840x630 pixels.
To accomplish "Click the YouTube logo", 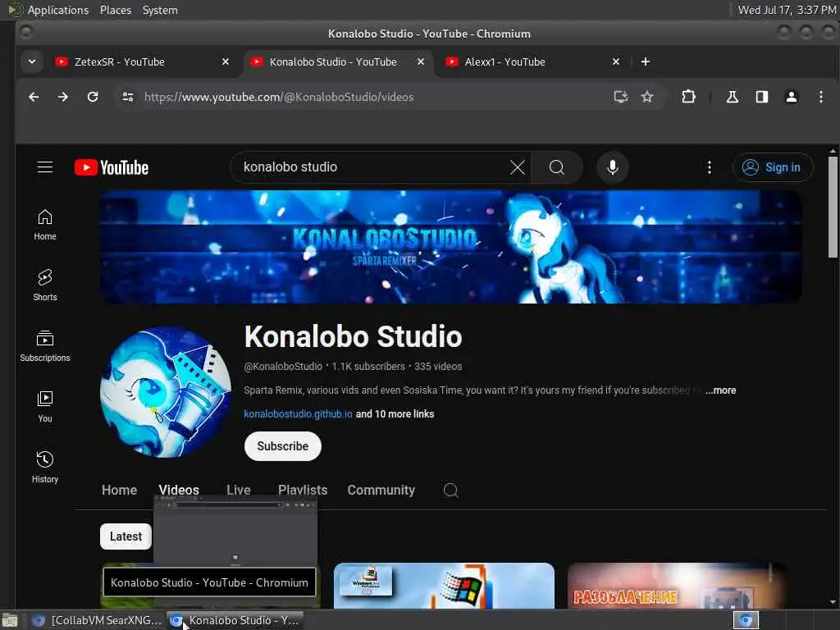I will point(112,167).
